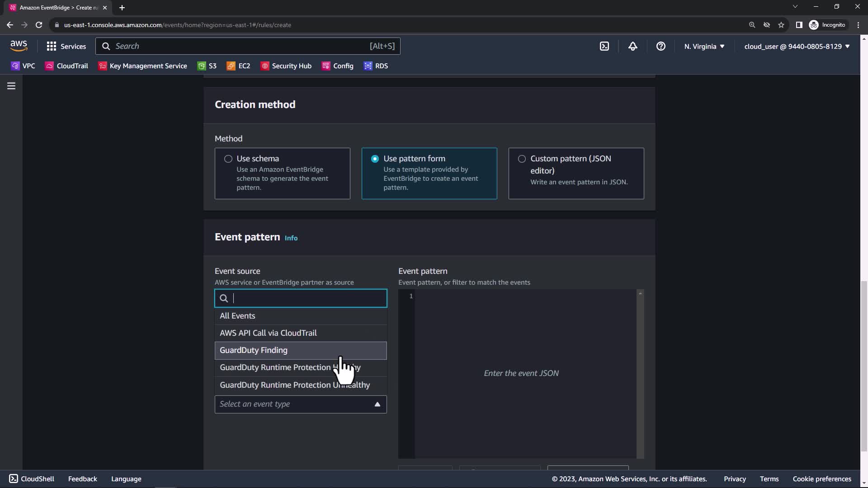
Task: Open the notifications bell icon
Action: point(632,46)
